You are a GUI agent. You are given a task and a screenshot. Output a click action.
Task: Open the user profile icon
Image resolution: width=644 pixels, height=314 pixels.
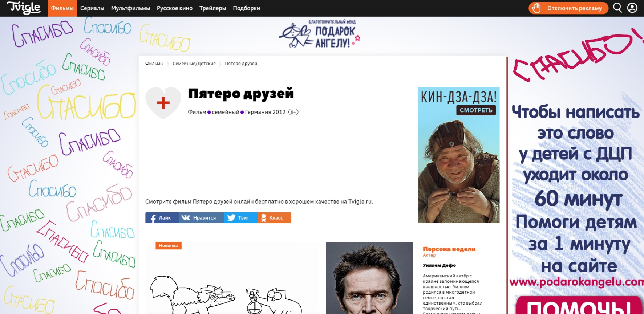tap(632, 8)
